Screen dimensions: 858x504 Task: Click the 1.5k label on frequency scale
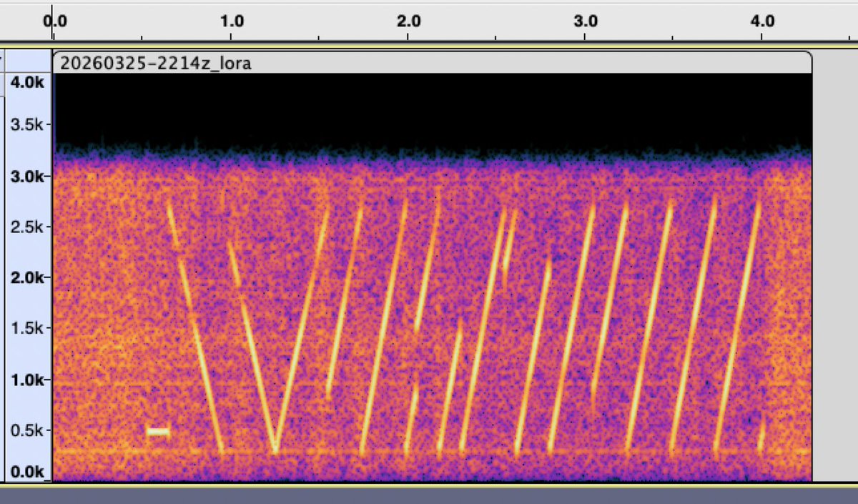click(29, 328)
